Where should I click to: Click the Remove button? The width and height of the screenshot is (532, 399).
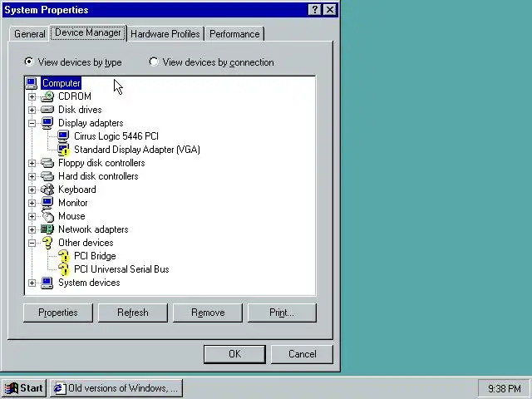[208, 313]
